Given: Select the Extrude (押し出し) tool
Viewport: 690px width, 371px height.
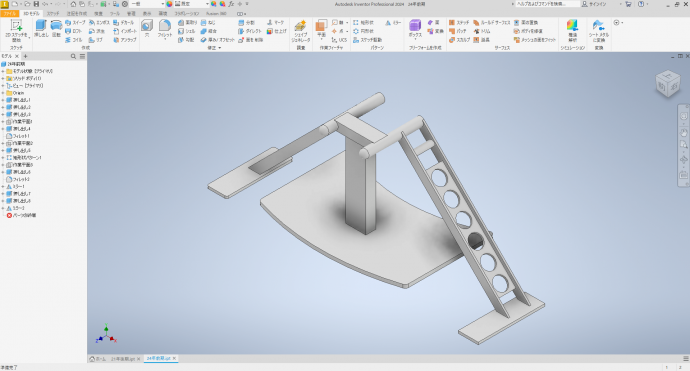Looking at the screenshot, I should pyautogui.click(x=41, y=29).
